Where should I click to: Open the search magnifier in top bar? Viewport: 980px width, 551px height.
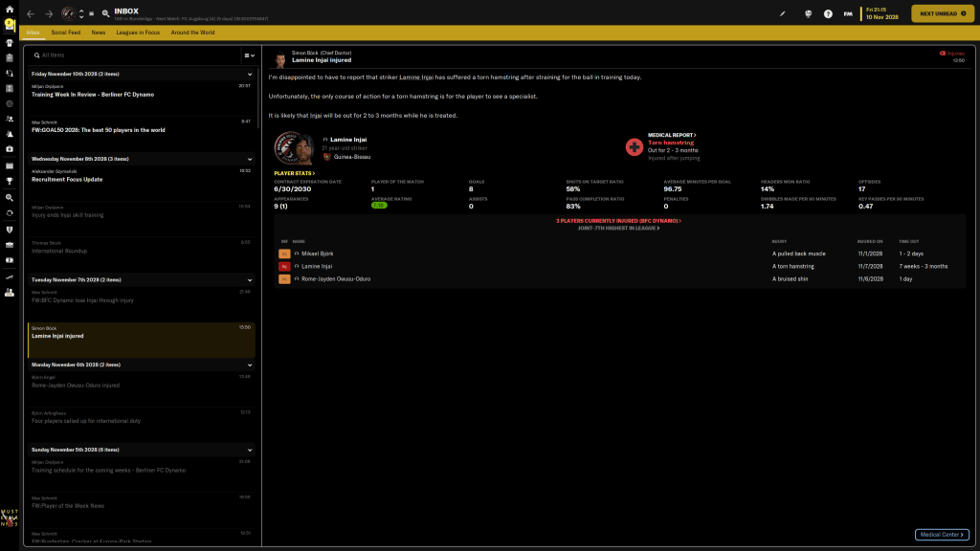click(x=104, y=14)
